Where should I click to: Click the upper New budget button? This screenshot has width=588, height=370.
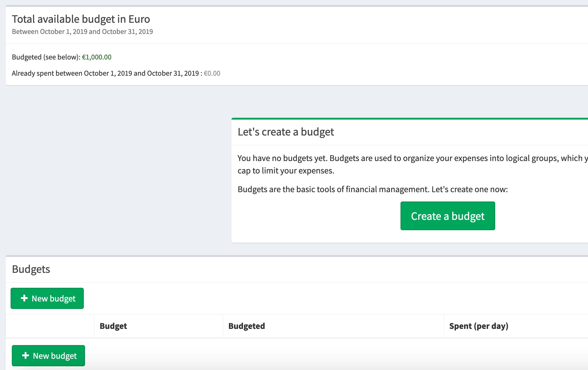47,298
